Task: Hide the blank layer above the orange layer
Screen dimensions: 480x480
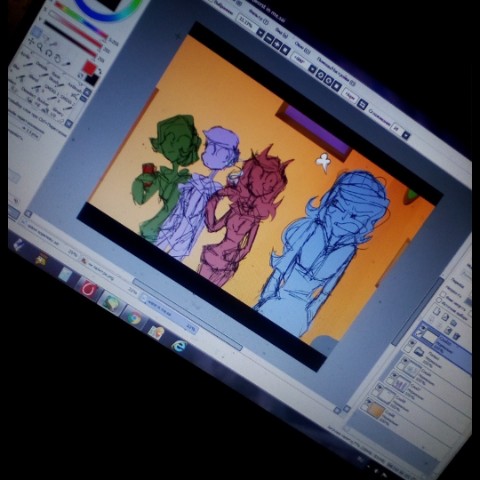Action: (379, 388)
